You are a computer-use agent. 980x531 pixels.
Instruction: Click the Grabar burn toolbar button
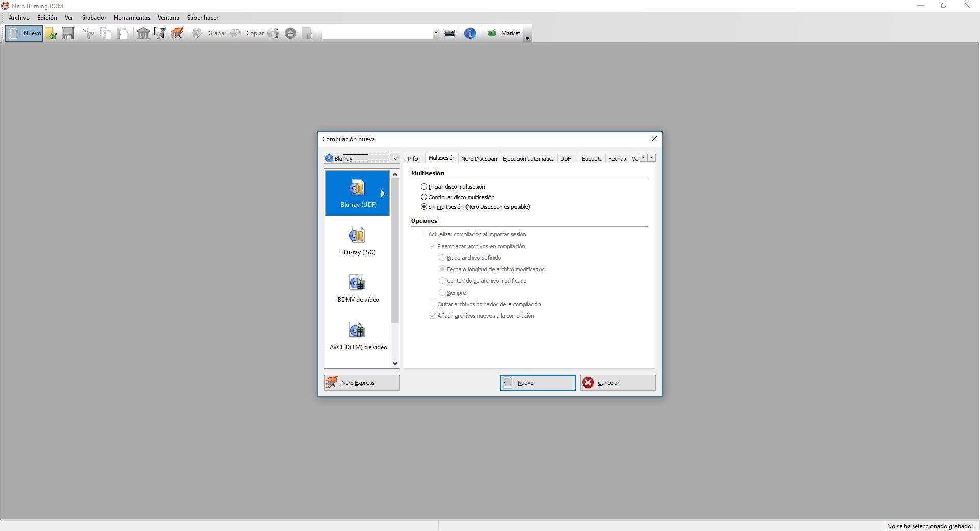[209, 33]
